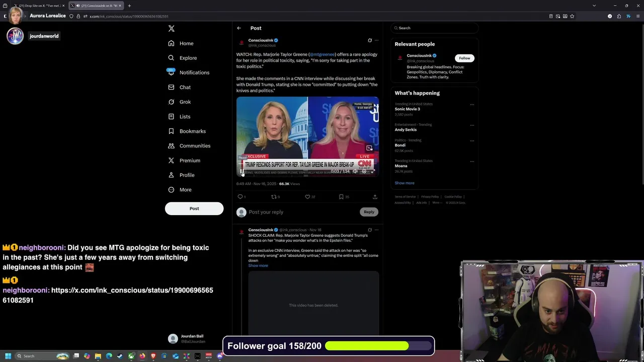The height and width of the screenshot is (362, 644).
Task: Click the white Post button
Action: 194,209
